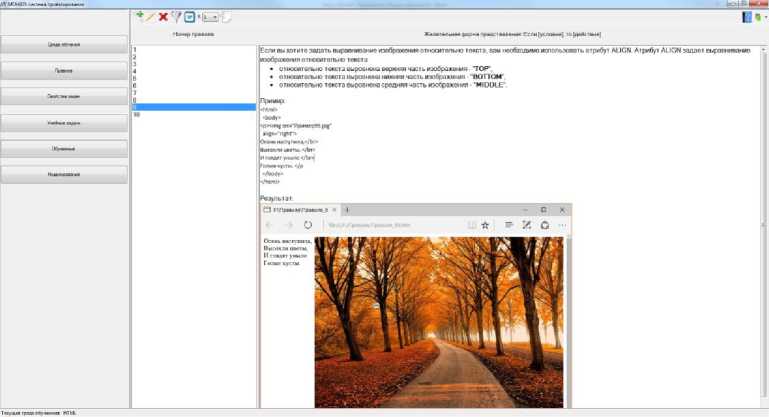Switch to the "Правила" section
Image resolution: width=769 pixels, height=417 pixels.
coord(64,71)
